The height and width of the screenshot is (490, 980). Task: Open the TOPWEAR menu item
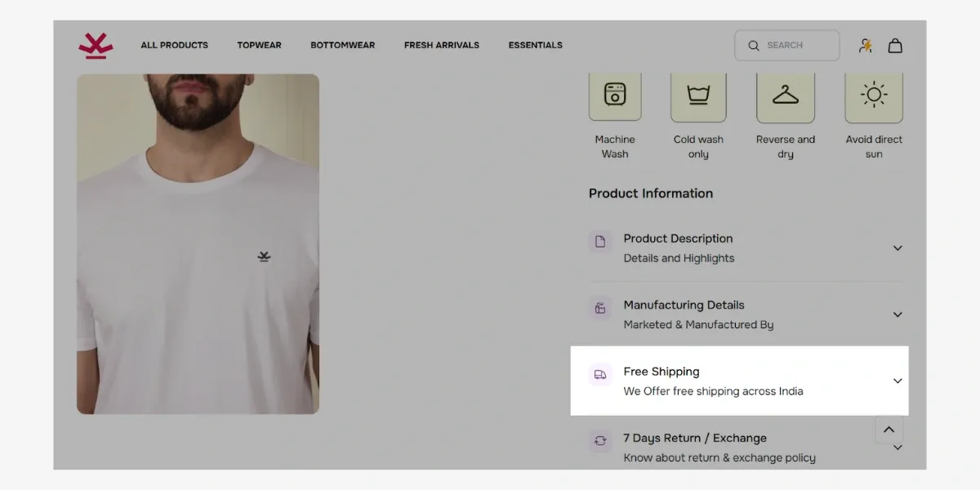259,45
